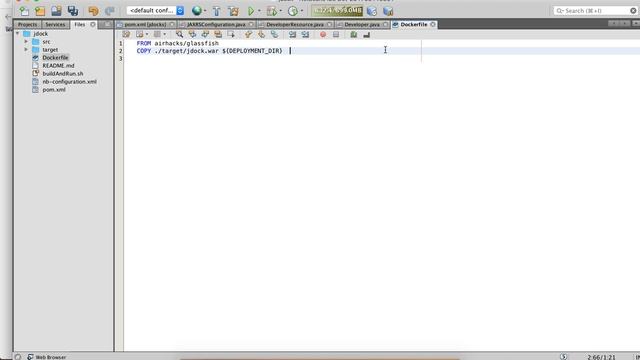
Task: Select pom.xml in the Files tree
Action: point(54,89)
